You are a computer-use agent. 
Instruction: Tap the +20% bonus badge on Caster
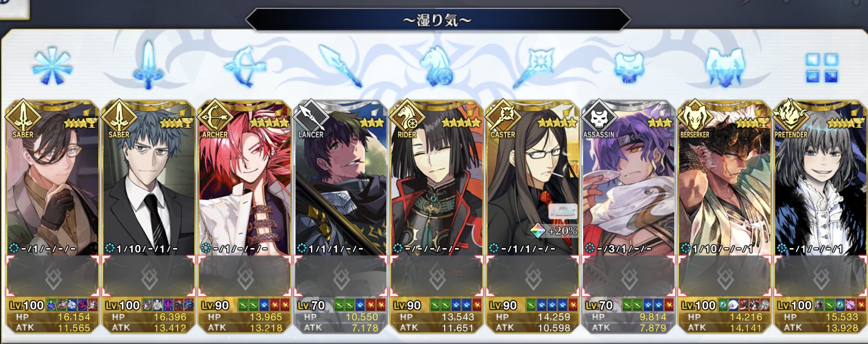click(x=555, y=230)
